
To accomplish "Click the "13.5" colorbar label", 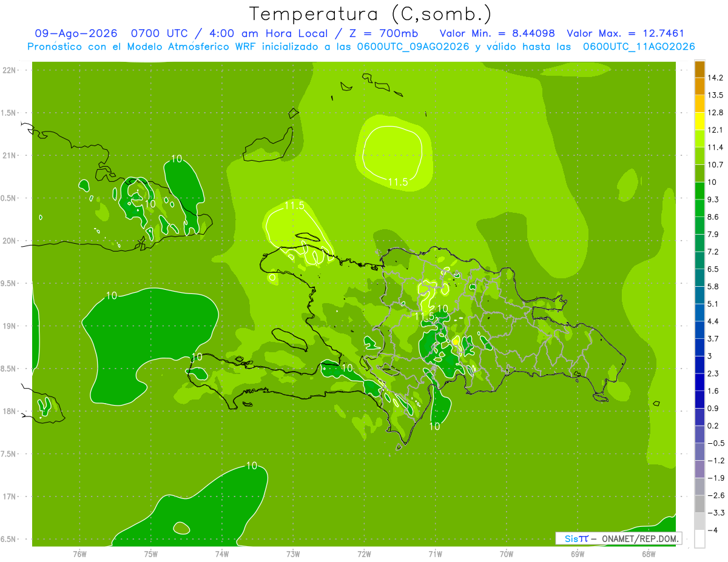I will [x=715, y=95].
